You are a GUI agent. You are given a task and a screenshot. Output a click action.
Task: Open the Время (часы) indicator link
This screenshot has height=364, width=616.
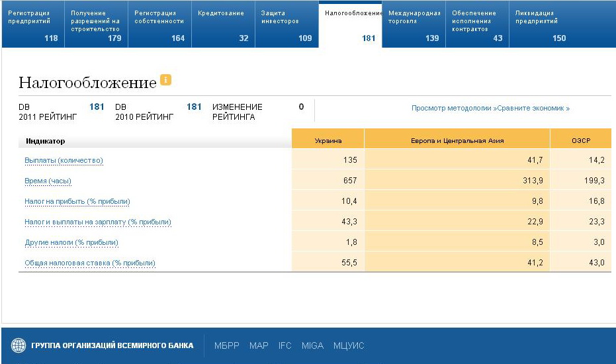point(48,181)
